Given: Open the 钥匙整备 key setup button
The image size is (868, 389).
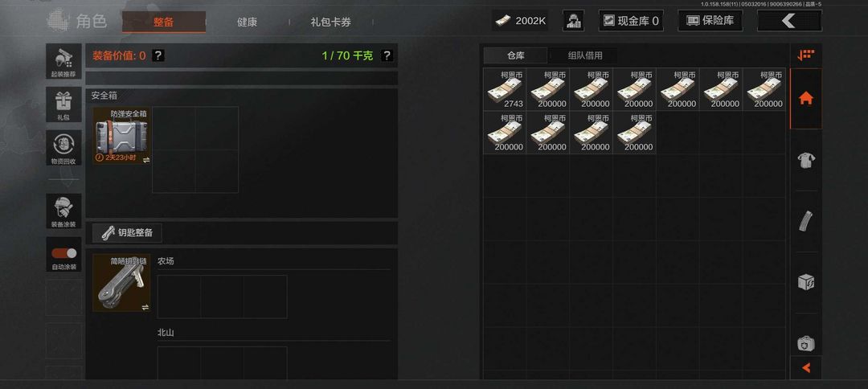Looking at the screenshot, I should 127,233.
